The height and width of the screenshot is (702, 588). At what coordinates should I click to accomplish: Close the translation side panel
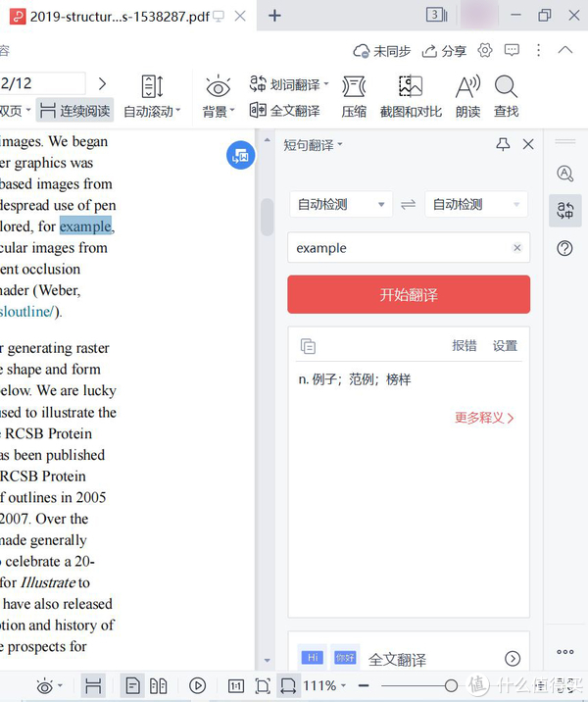(528, 144)
